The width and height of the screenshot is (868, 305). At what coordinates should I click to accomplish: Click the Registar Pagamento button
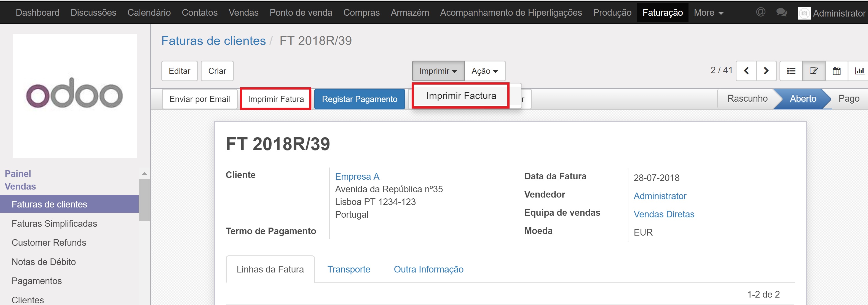[359, 99]
